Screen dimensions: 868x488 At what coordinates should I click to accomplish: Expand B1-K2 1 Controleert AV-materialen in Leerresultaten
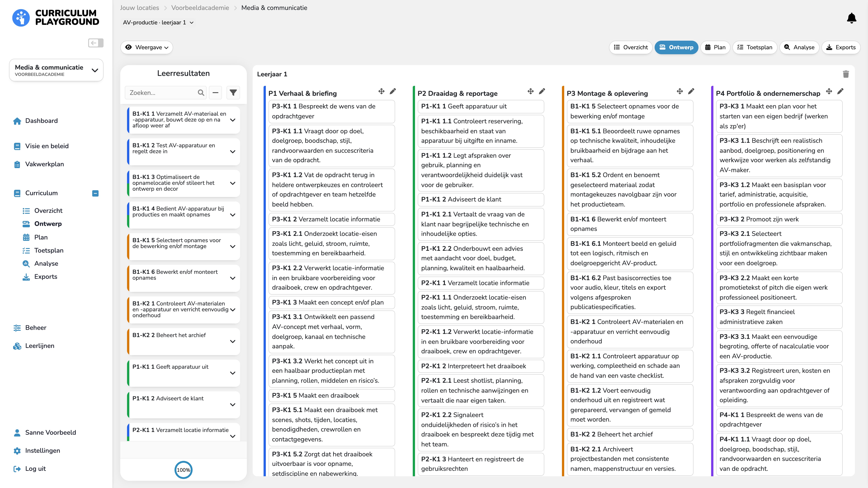pos(233,310)
